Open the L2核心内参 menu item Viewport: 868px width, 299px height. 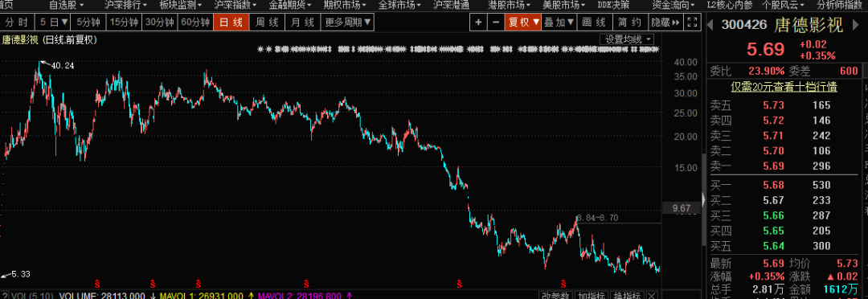pyautogui.click(x=730, y=5)
